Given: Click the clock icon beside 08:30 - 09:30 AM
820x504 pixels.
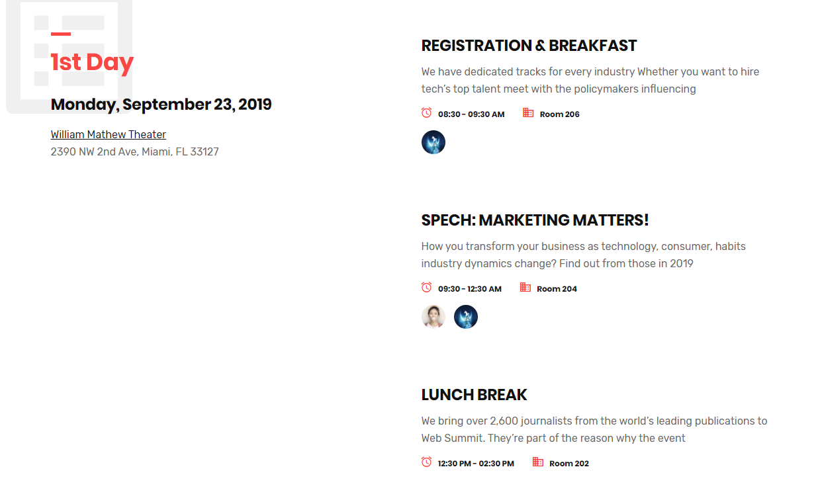Looking at the screenshot, I should pyautogui.click(x=427, y=113).
